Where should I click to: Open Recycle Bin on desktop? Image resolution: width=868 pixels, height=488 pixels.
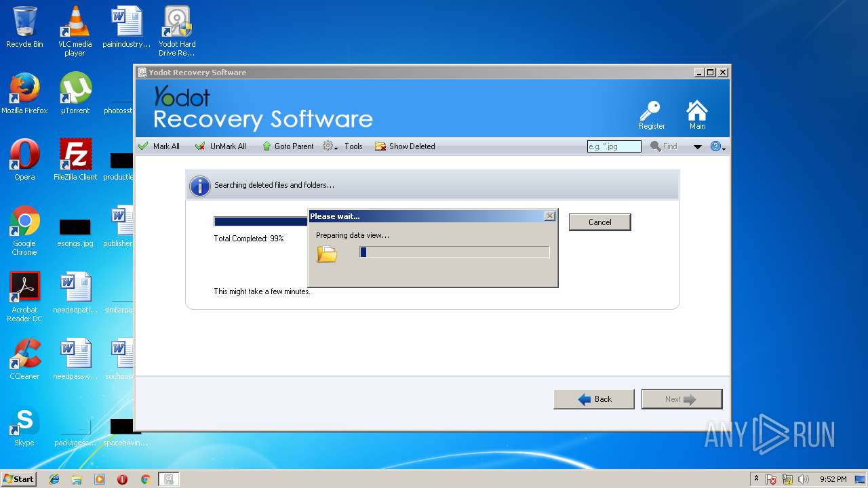coord(24,27)
